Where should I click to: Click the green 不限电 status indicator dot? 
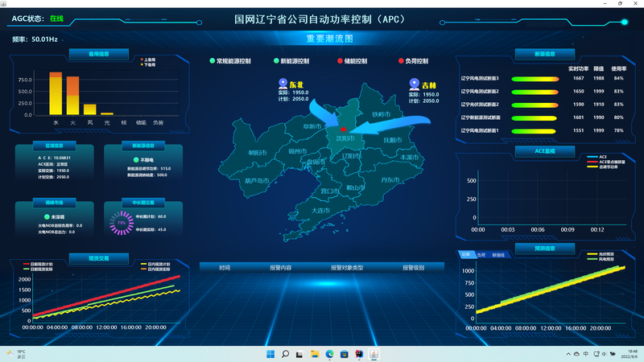(x=136, y=159)
